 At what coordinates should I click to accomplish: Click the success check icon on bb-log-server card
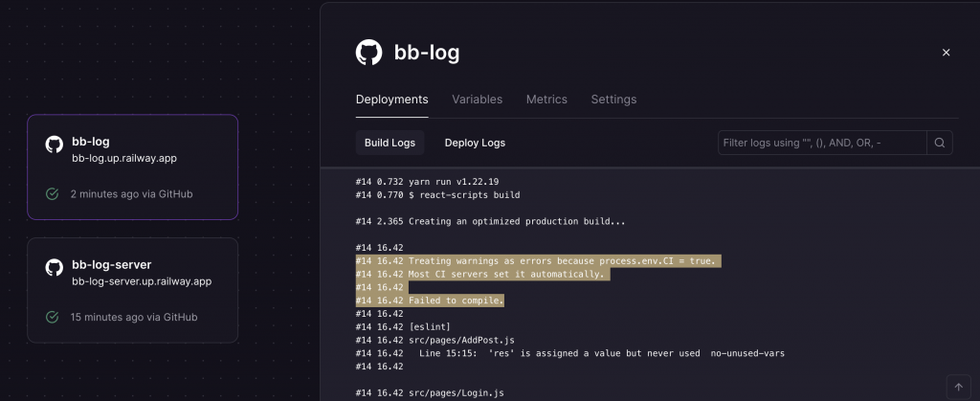pos(53,318)
